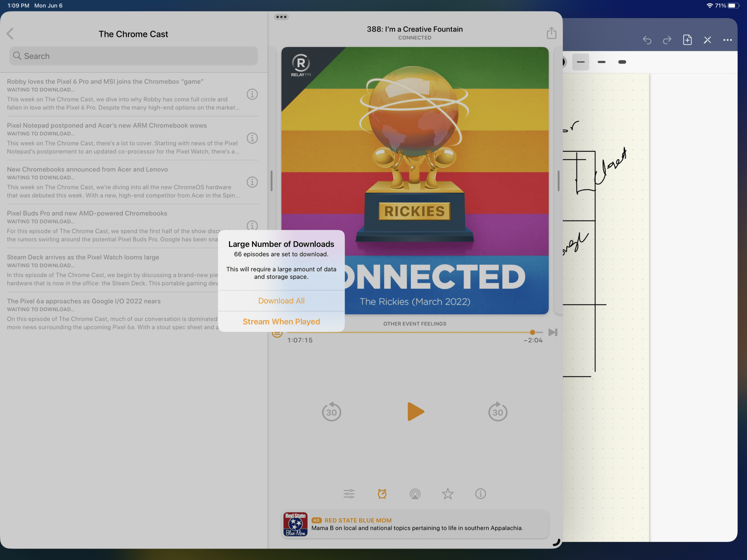This screenshot has width=747, height=560.
Task: Show info for Robby loves Pixel 6 Pro episode
Action: coord(252,94)
